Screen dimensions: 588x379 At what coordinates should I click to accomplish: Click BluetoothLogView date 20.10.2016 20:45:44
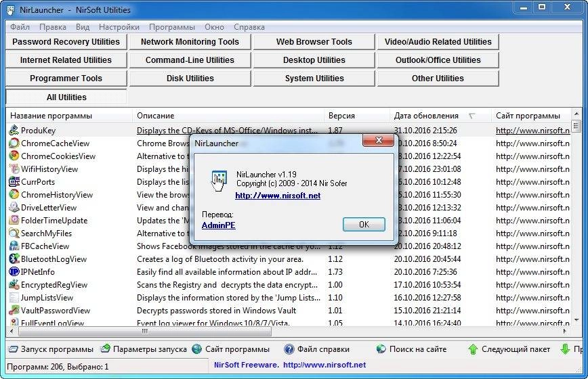(427, 259)
